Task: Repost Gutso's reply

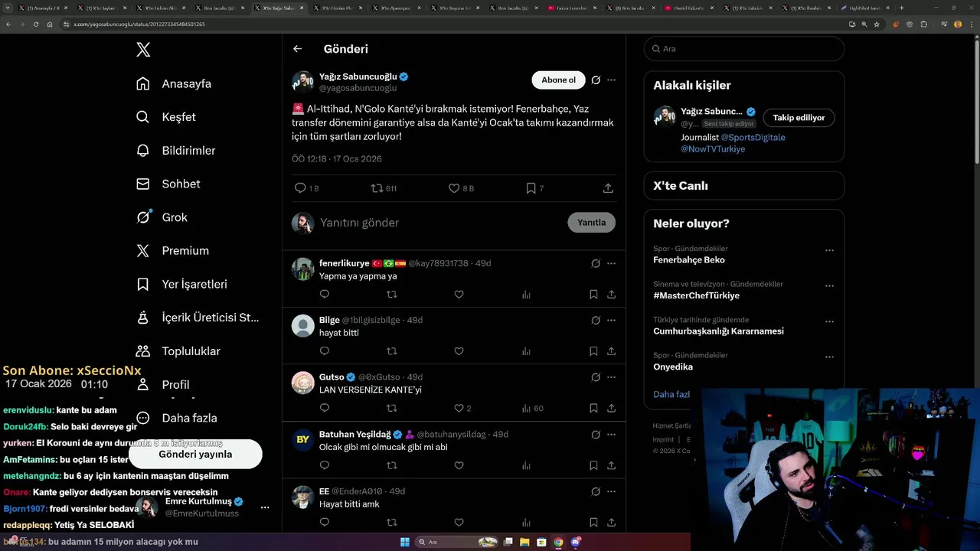Action: (391, 409)
